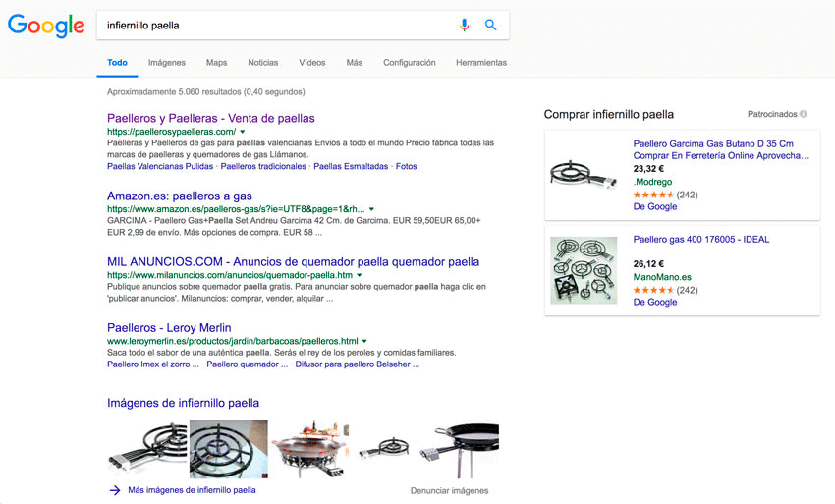The height and width of the screenshot is (504, 835).
Task: Click star rating under ManoMano.es
Action: (653, 290)
